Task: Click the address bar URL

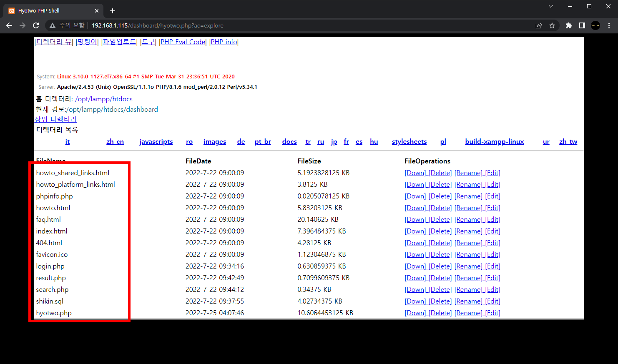Action: click(x=157, y=25)
